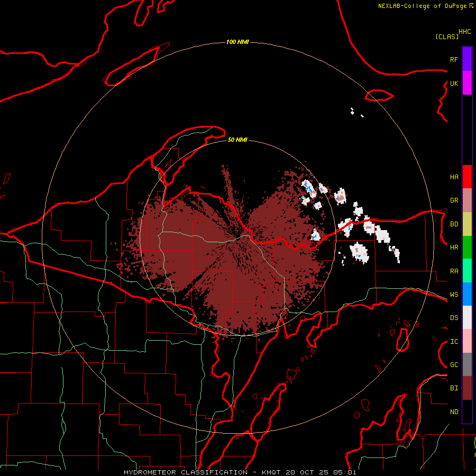Click the white DS legend color swatch
476x476 pixels.
467,317
